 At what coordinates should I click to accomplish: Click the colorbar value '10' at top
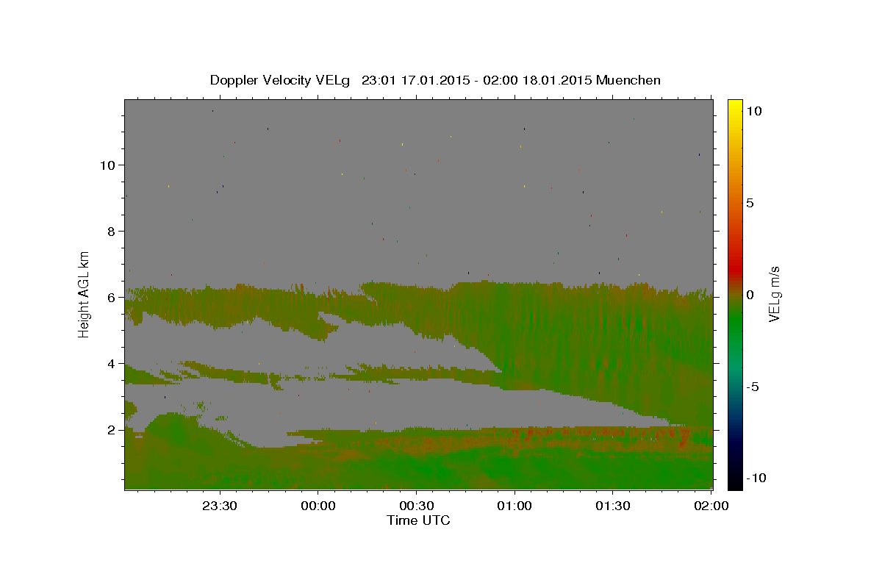click(753, 111)
